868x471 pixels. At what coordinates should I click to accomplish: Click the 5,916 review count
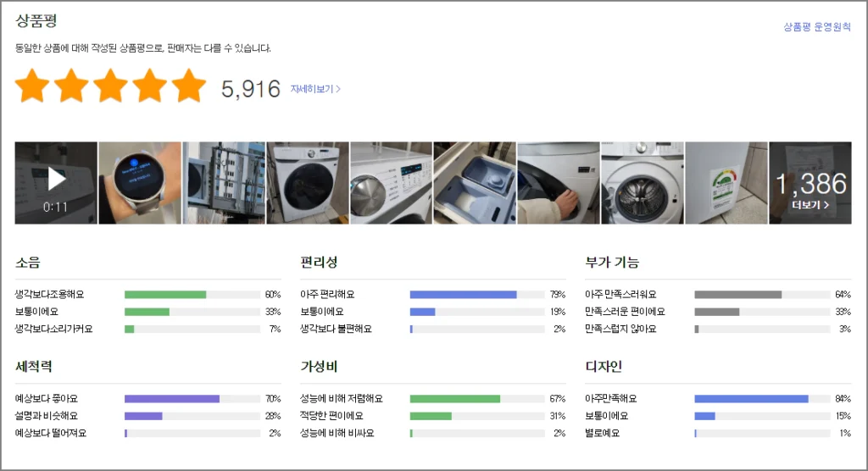[250, 88]
